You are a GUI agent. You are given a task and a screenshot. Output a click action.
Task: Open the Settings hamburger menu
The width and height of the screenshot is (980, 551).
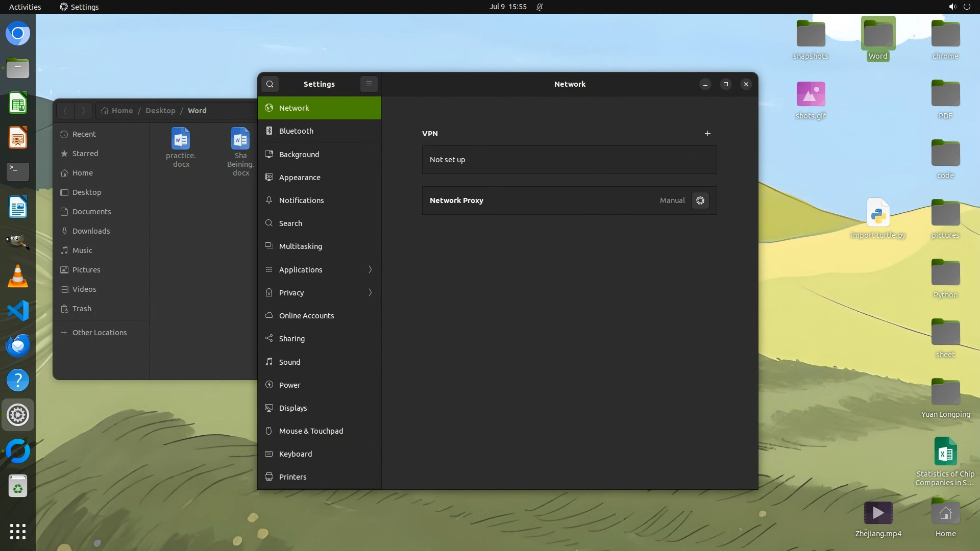point(369,84)
